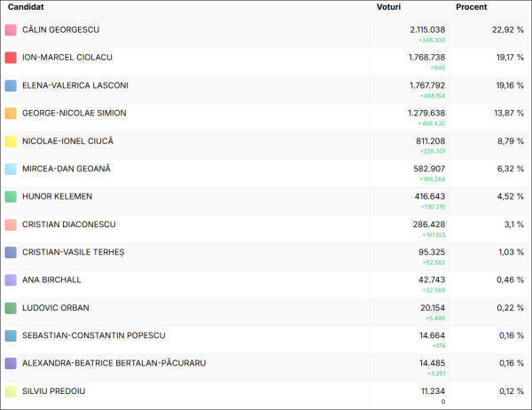Click the blue swatch next to Elena-Valerica Lasconi
Screen dimensions: 532x410
pos(11,85)
